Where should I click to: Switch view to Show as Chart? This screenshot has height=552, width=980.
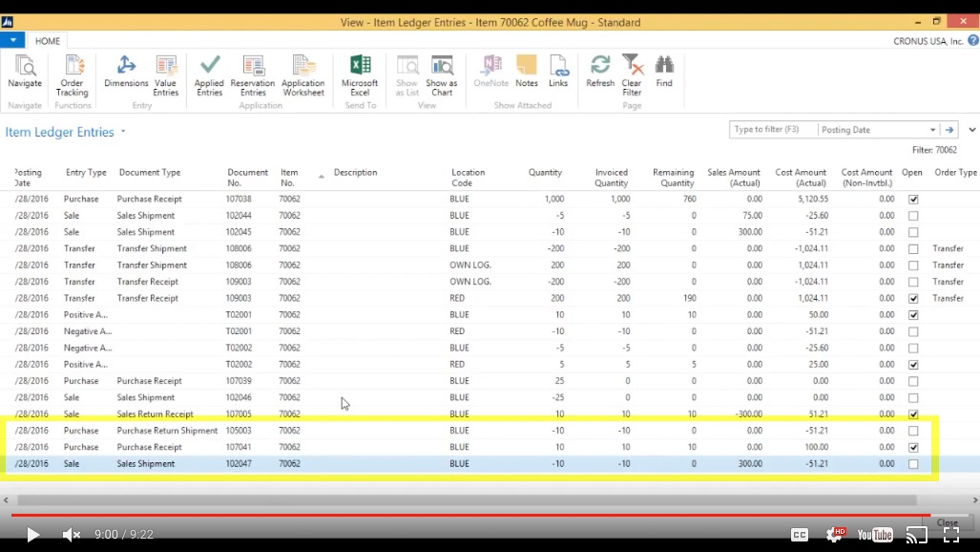(x=441, y=75)
